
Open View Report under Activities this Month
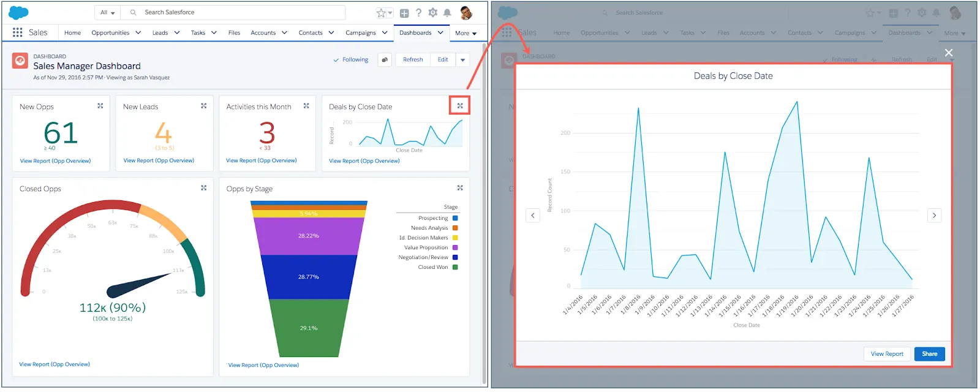pyautogui.click(x=262, y=160)
